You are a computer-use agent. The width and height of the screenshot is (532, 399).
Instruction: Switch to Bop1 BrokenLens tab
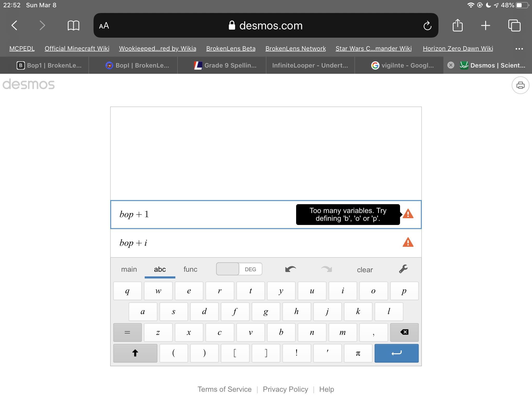point(44,65)
